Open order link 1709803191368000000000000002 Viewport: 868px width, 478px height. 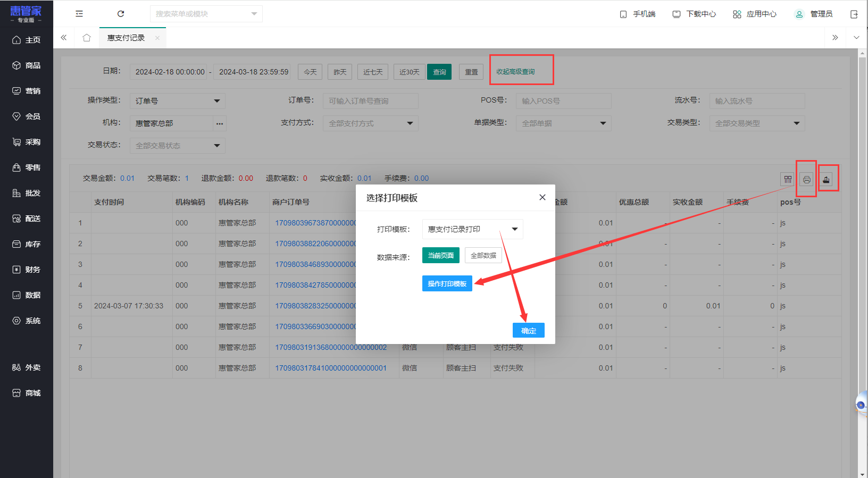pos(331,347)
